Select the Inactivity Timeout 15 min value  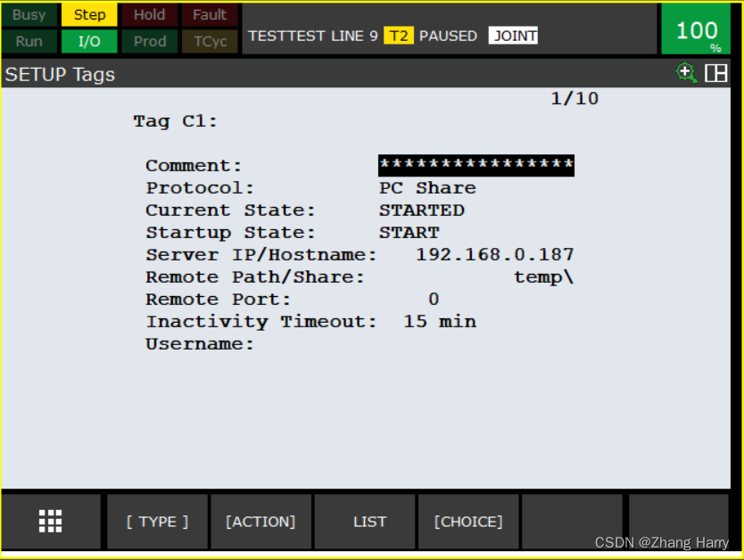440,322
